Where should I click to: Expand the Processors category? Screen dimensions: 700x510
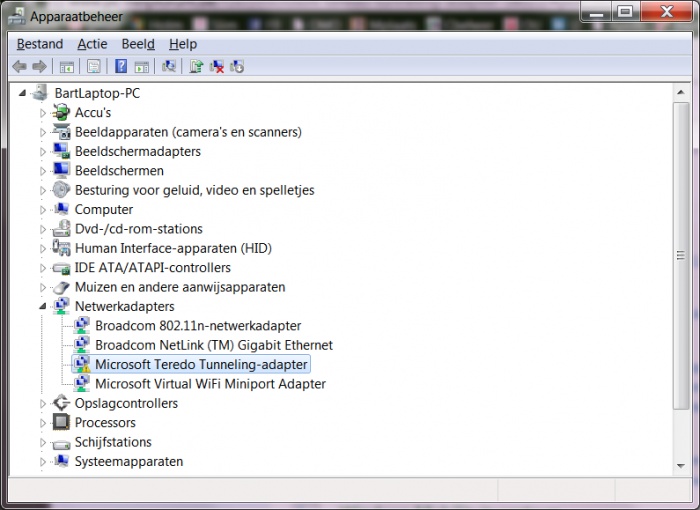(42, 422)
